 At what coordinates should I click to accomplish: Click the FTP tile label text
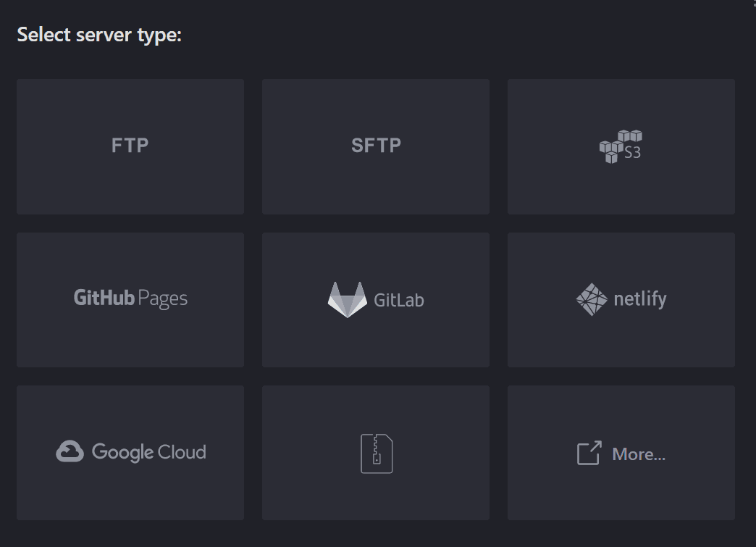130,146
